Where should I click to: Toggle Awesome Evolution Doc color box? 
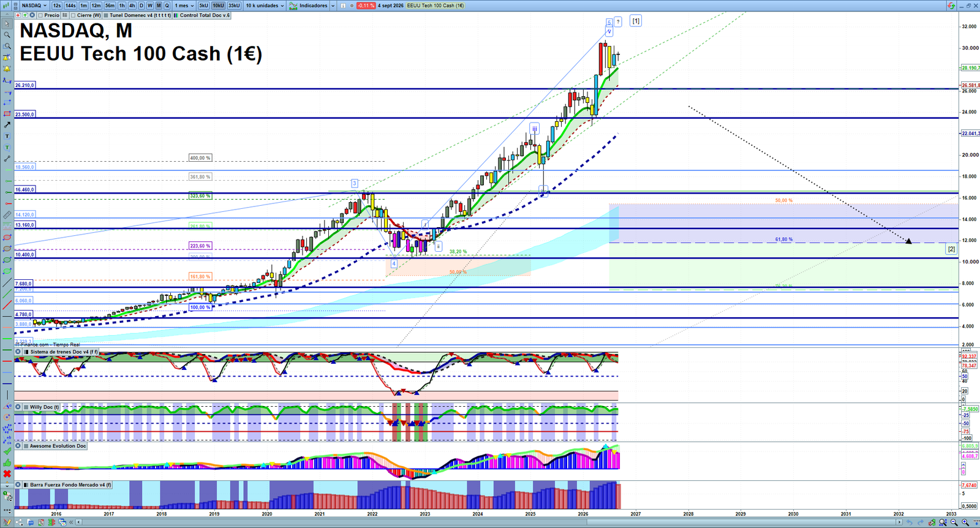tap(26, 446)
